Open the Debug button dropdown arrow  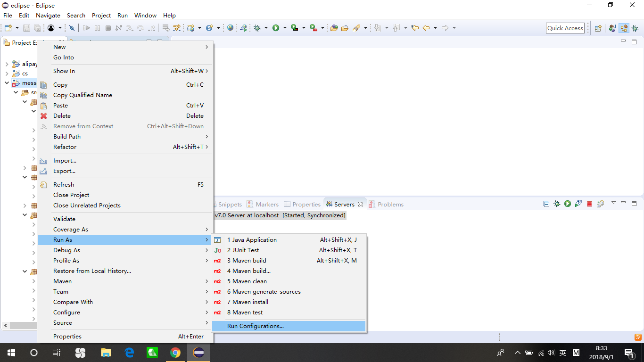(266, 28)
